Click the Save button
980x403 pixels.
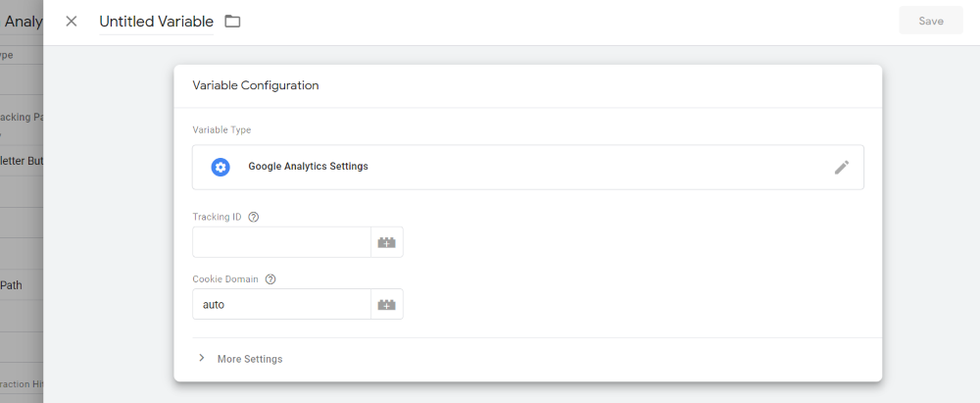(931, 21)
